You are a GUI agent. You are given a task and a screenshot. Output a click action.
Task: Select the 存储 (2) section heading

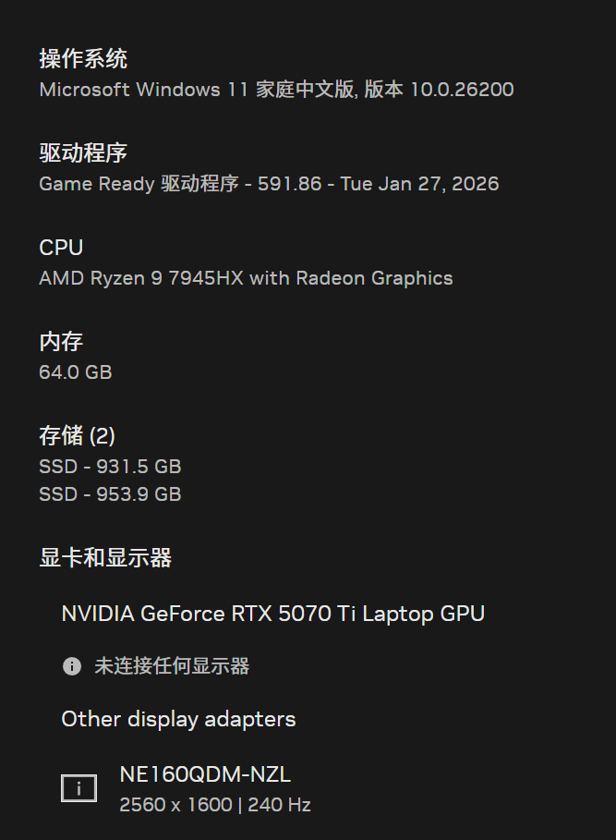pyautogui.click(x=77, y=436)
